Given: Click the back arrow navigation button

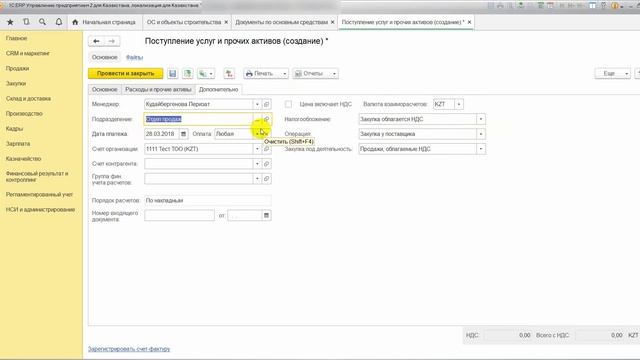Looking at the screenshot, I should 96,41.
